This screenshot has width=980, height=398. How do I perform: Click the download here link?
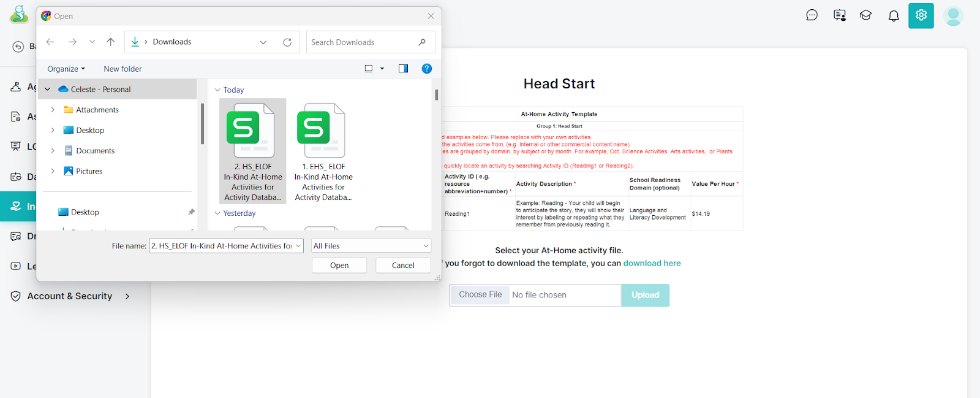pyautogui.click(x=652, y=263)
